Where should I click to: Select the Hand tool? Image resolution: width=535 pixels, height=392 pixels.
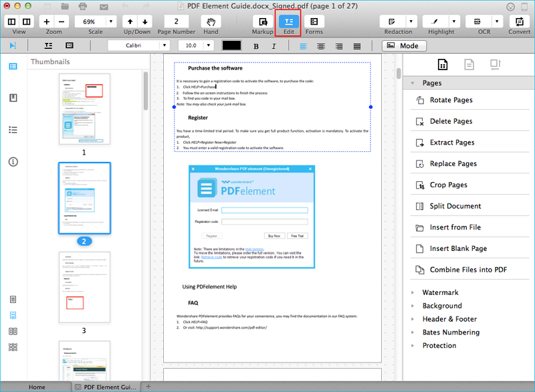click(211, 22)
